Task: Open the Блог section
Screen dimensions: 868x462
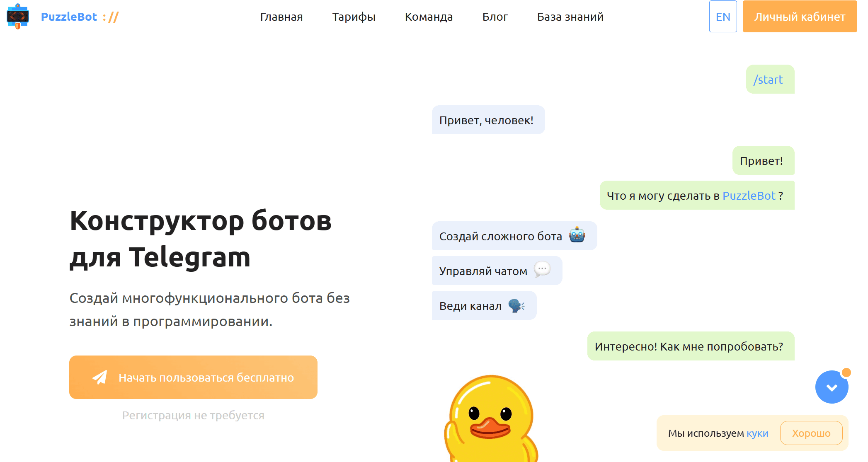Action: pyautogui.click(x=495, y=17)
